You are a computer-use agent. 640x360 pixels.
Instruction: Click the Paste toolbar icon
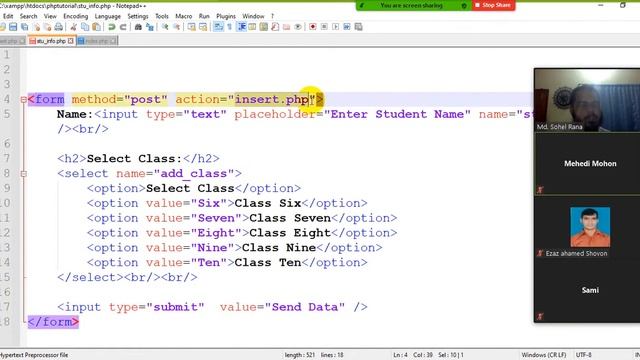coord(96,27)
